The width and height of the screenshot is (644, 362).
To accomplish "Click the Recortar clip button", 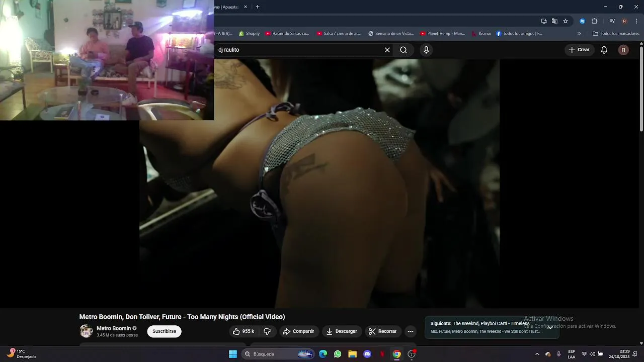I will point(383,331).
